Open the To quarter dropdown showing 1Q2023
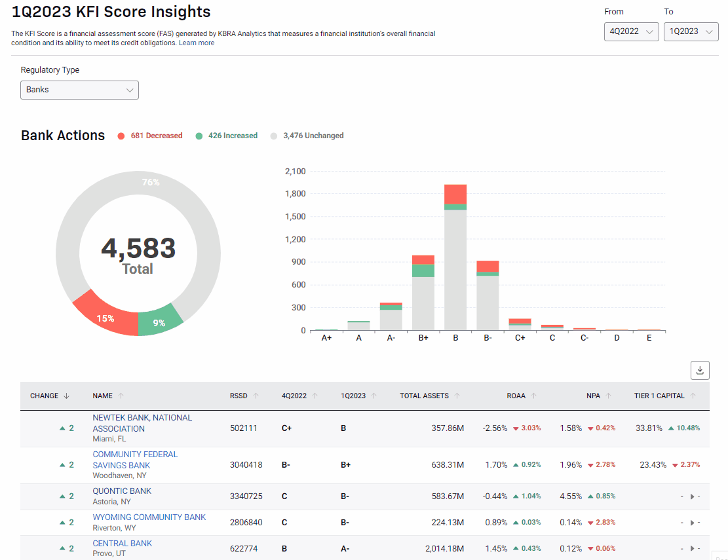 pyautogui.click(x=691, y=31)
